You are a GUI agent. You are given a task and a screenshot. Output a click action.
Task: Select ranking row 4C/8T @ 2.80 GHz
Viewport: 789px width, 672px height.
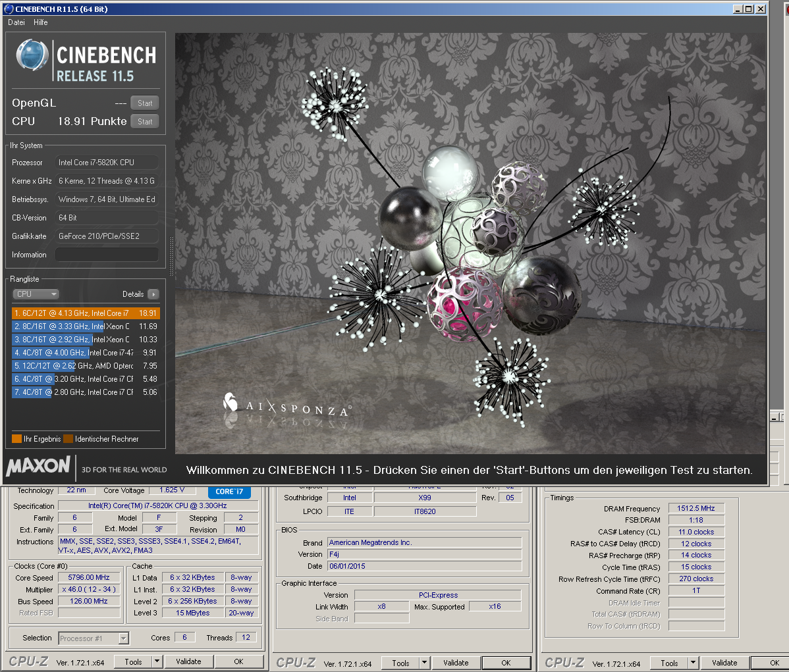coord(86,392)
